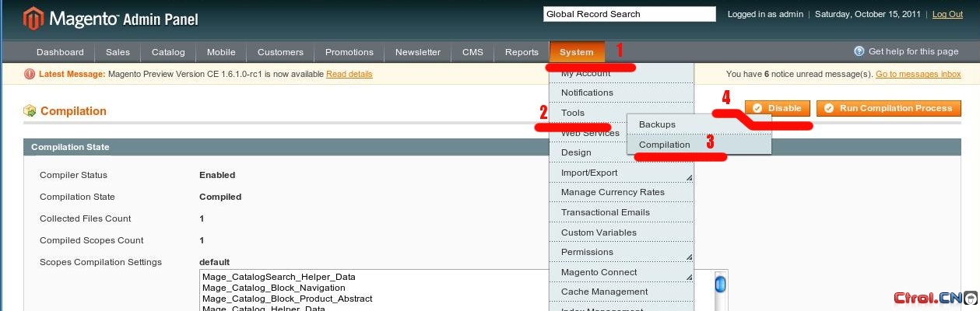The width and height of the screenshot is (980, 311).
Task: Click the Enabled status value
Action: pyautogui.click(x=217, y=175)
